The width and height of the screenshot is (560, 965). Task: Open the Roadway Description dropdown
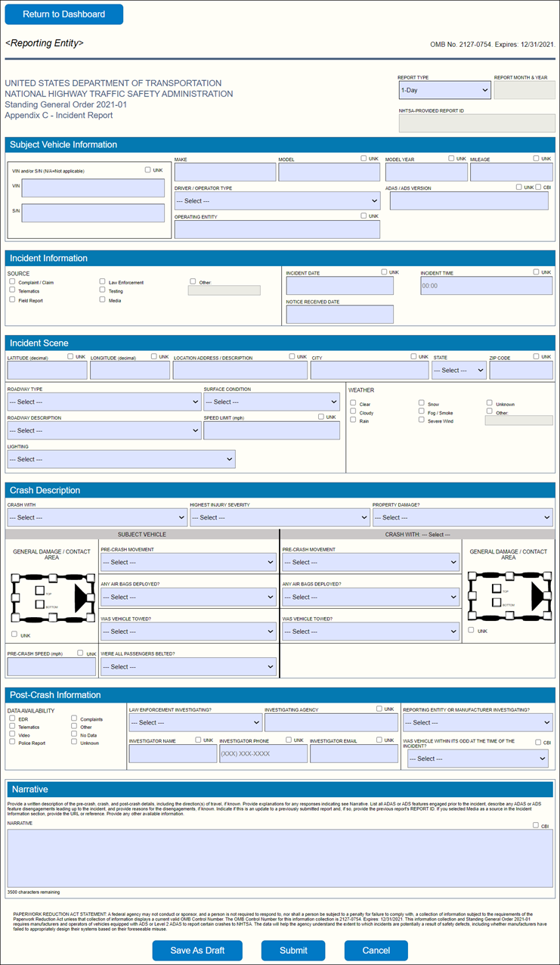coord(104,430)
